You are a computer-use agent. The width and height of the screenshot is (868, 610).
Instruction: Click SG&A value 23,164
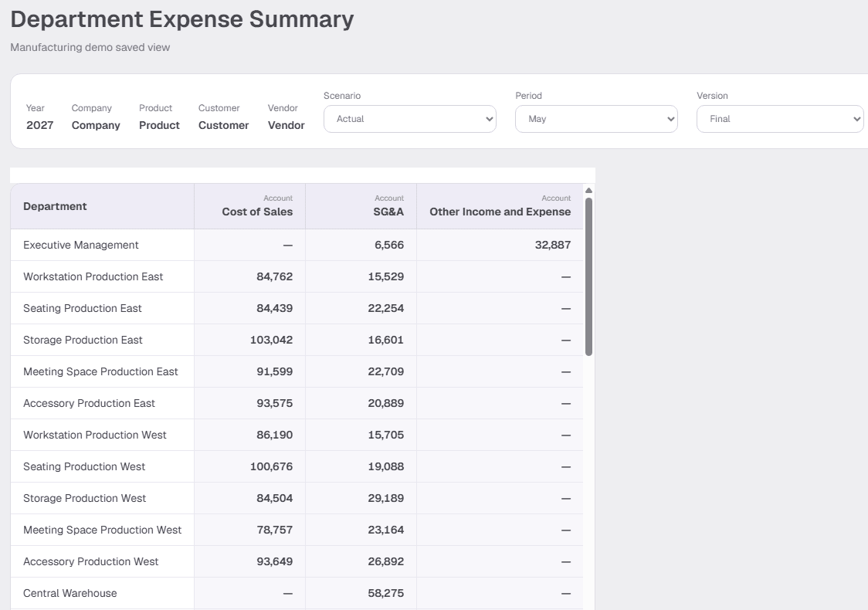386,530
